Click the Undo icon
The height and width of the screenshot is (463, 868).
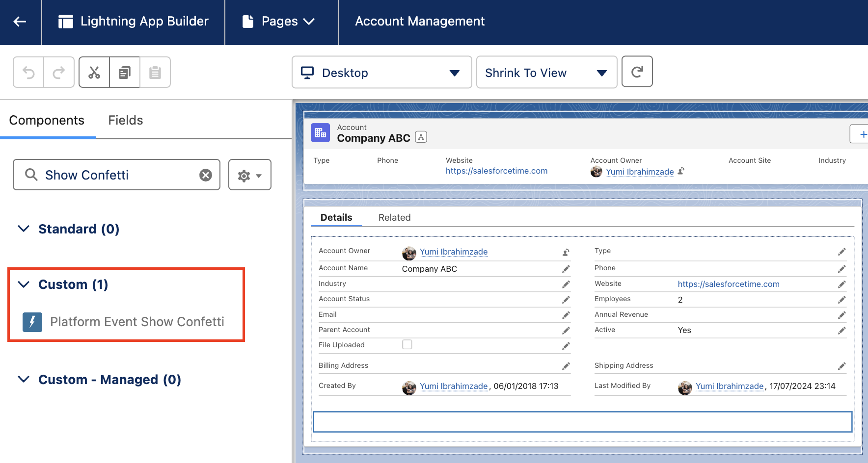point(28,72)
